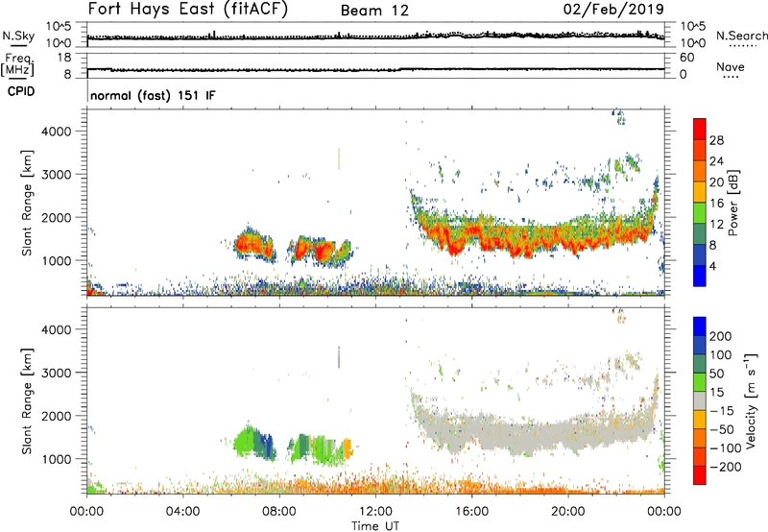Click the '16:00' time tick label

pyautogui.click(x=471, y=512)
